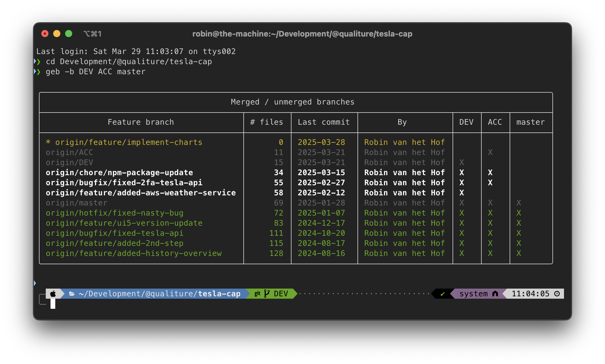
Task: Select origin/feature/added-history-overview branch
Action: (x=133, y=253)
